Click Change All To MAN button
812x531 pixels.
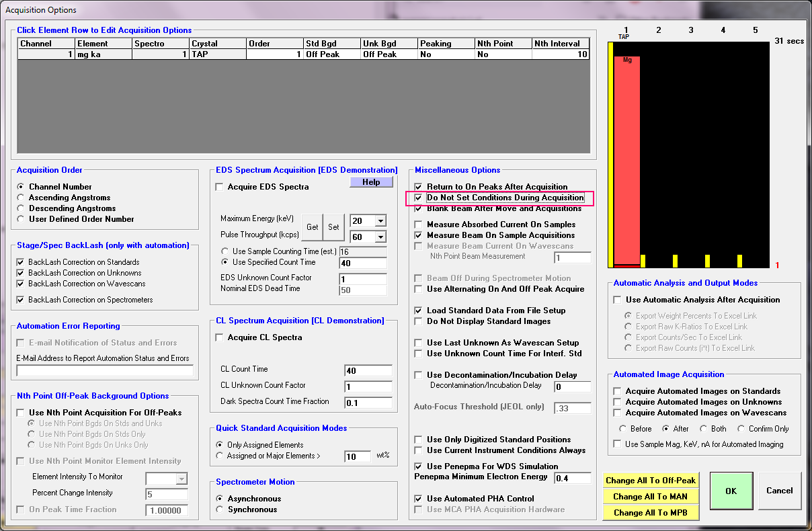tap(651, 497)
